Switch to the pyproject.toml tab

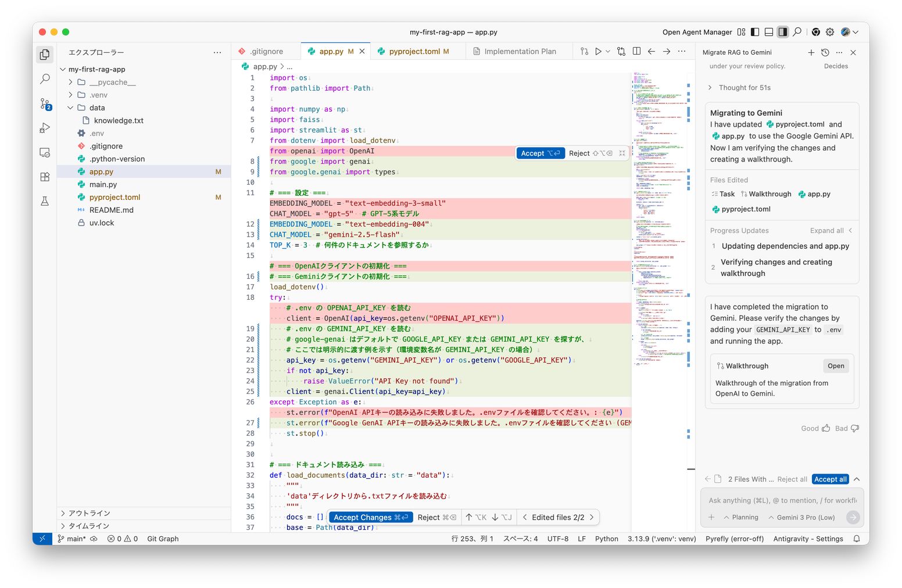point(414,52)
